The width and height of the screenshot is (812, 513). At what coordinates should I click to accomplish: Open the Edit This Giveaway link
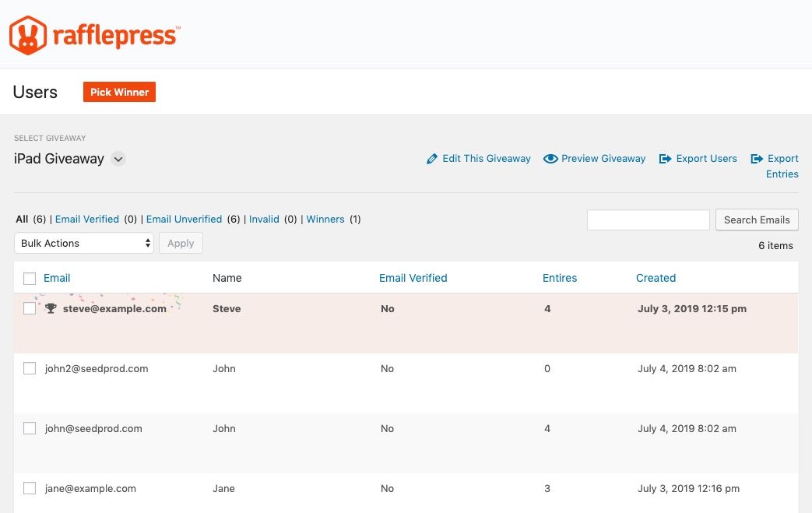pyautogui.click(x=487, y=158)
